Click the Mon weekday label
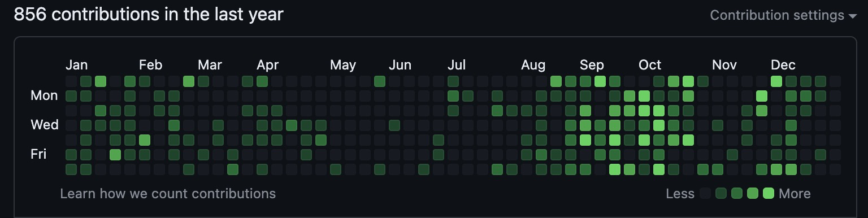 pyautogui.click(x=44, y=95)
